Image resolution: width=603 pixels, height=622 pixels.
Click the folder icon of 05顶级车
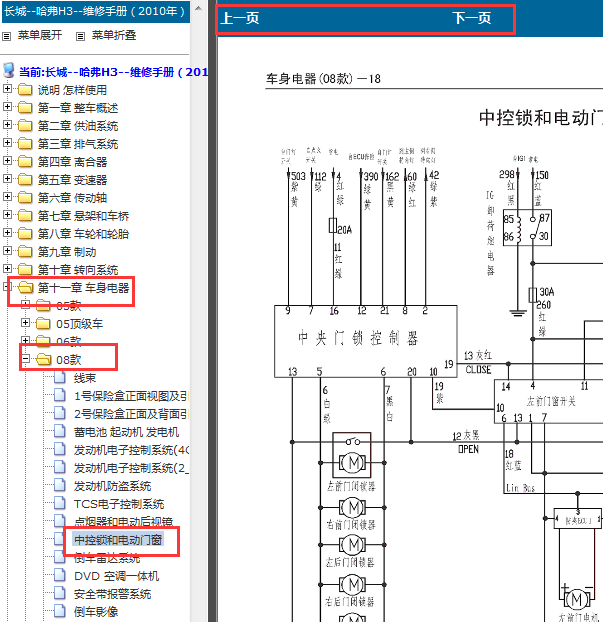pyautogui.click(x=43, y=324)
